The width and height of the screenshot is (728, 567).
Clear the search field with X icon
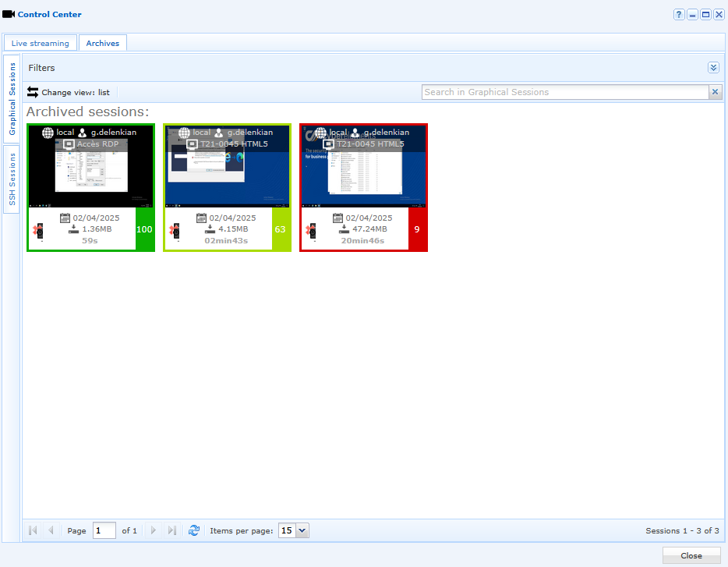click(x=715, y=92)
